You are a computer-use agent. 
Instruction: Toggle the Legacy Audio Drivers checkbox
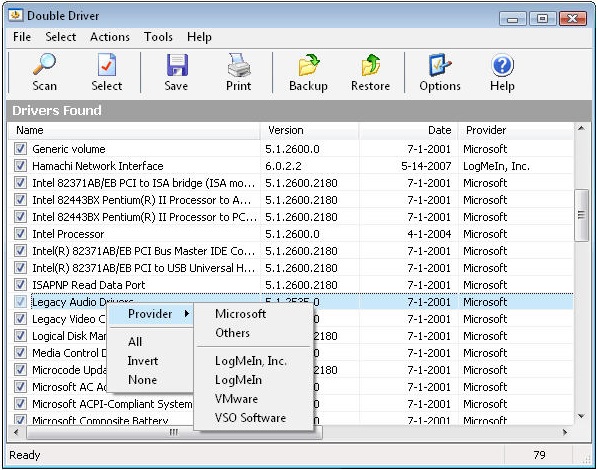20,302
